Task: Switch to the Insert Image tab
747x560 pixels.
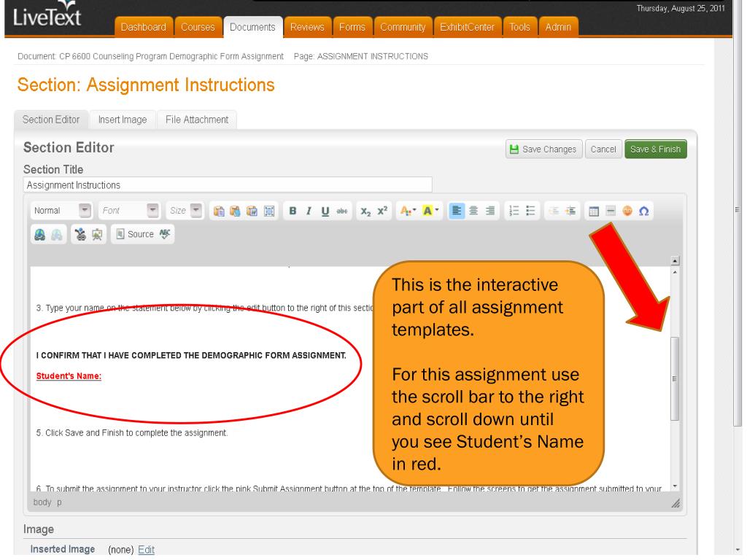Action: 124,120
